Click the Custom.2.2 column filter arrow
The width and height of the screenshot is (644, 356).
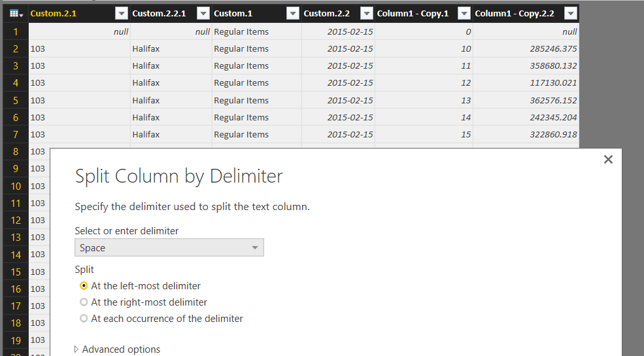[365, 14]
